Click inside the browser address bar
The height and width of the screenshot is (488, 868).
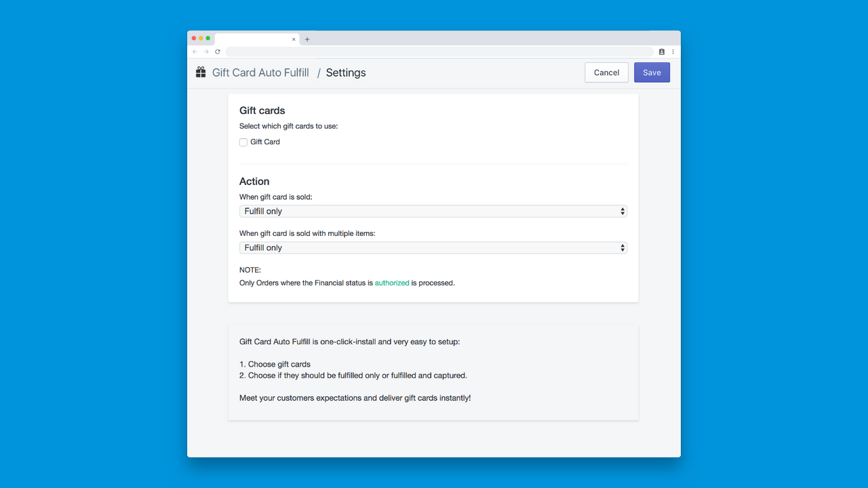[441, 52]
